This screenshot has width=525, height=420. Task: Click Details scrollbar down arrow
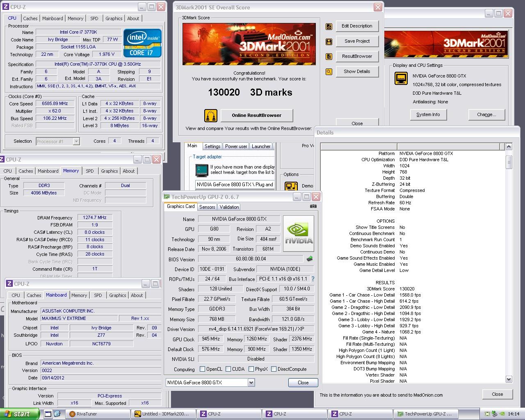(509, 379)
